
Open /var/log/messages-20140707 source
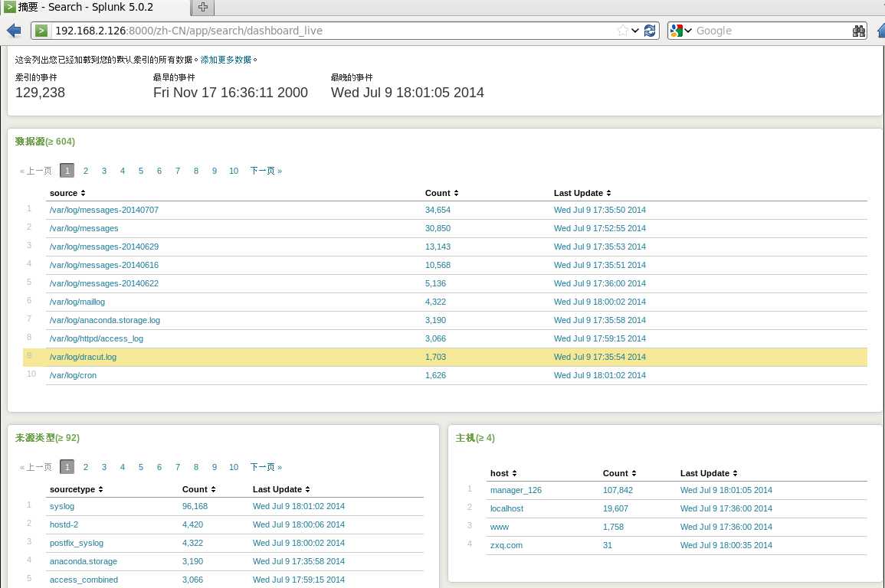click(104, 210)
